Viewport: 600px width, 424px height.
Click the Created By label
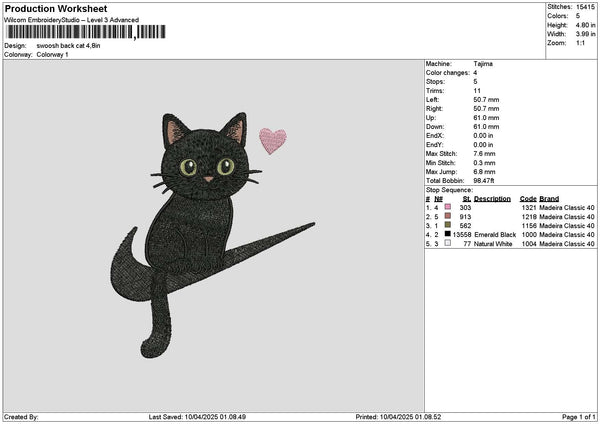pyautogui.click(x=21, y=417)
